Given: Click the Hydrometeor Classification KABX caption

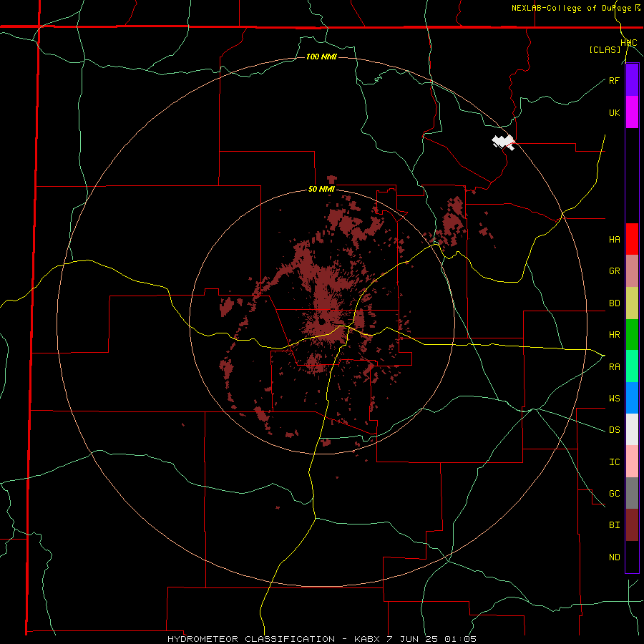Looking at the screenshot, I should 322,639.
